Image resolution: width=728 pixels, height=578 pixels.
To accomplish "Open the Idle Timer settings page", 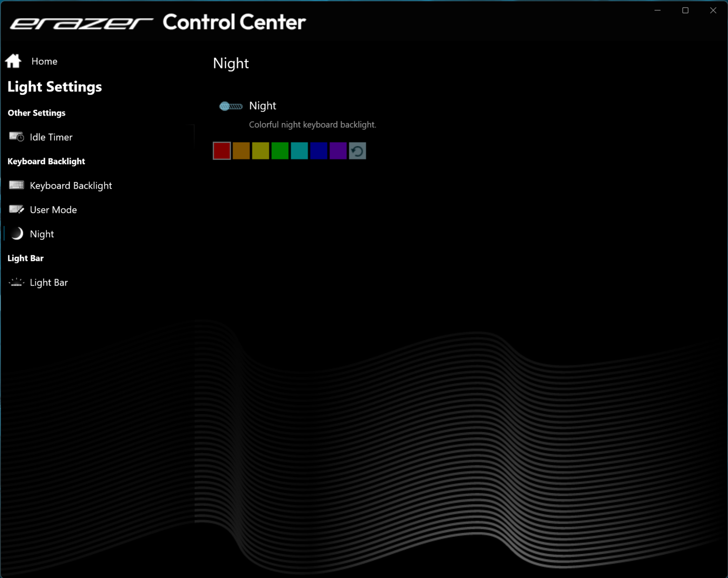I will [x=51, y=137].
